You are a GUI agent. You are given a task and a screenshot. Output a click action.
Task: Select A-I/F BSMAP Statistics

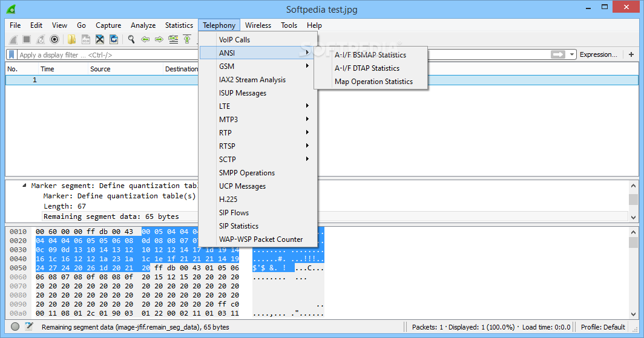click(x=370, y=54)
